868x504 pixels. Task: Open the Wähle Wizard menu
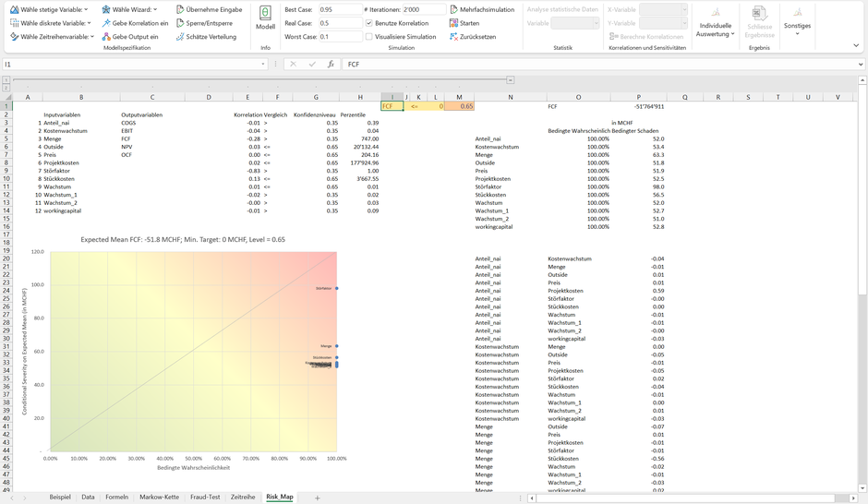pos(129,9)
